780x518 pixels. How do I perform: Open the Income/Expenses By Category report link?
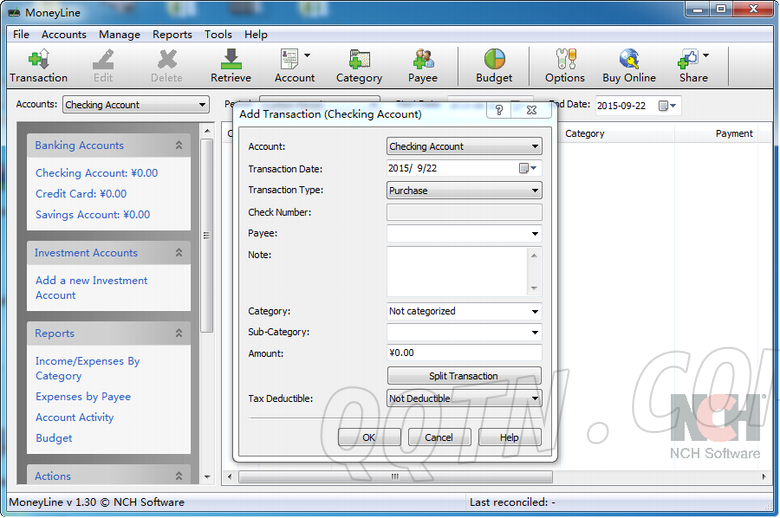(87, 368)
